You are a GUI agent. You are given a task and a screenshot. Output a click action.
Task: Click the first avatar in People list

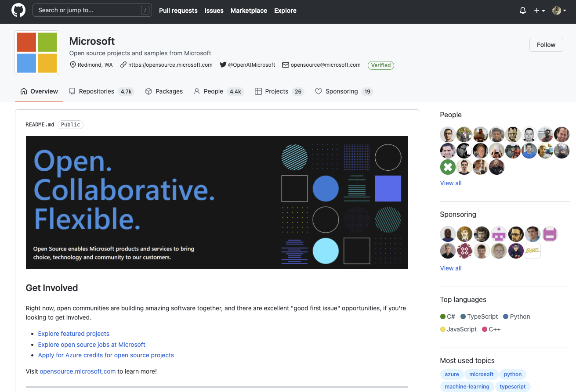(448, 134)
